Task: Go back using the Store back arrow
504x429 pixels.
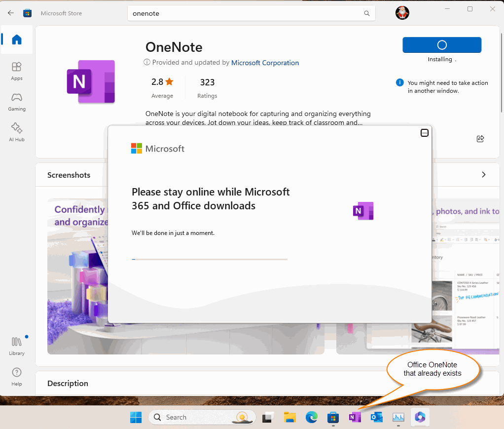Action: point(11,13)
